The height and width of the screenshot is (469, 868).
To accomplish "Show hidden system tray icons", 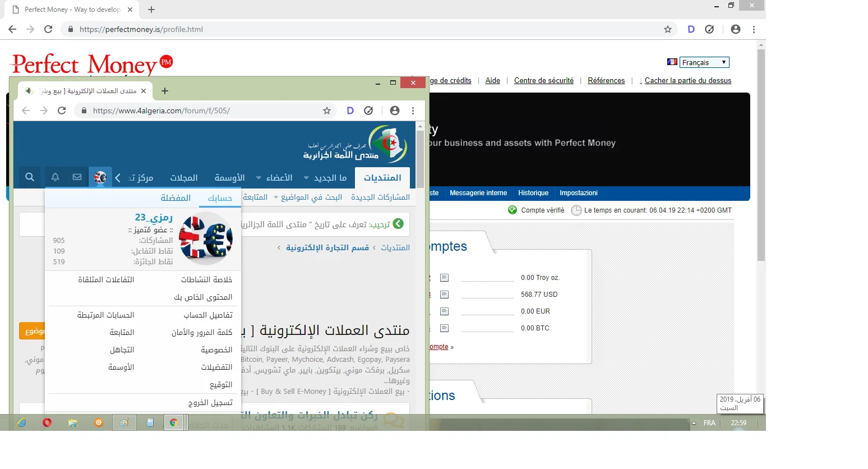I will 694,423.
